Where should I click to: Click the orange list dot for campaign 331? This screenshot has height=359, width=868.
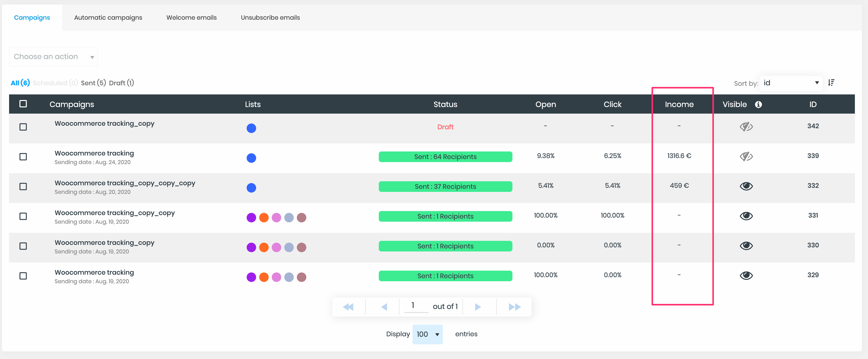coord(264,218)
